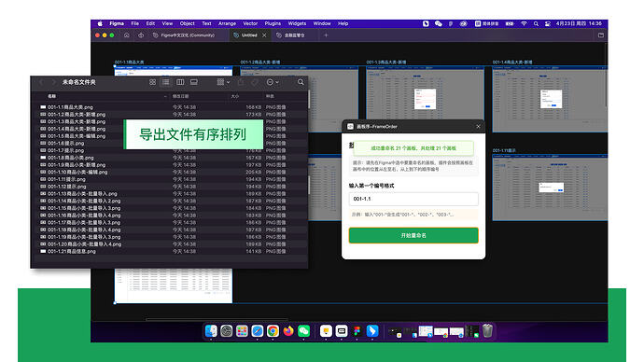Open Finder group-by dropdown

click(223, 82)
